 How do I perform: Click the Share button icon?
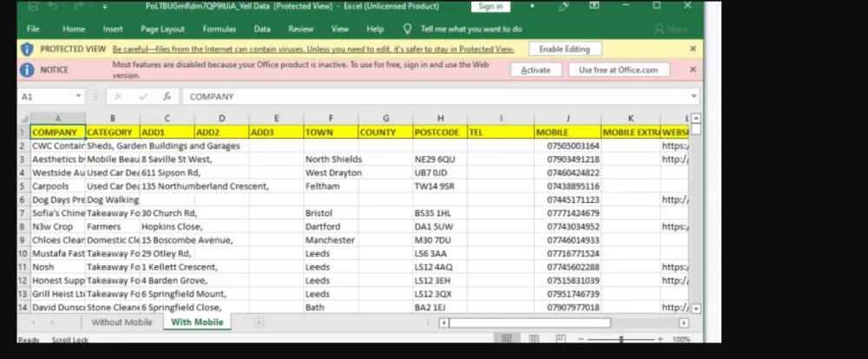tap(660, 29)
